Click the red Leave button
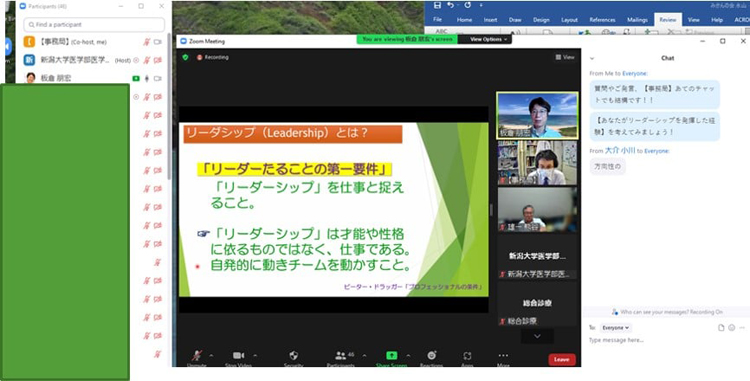This screenshot has width=750, height=381. [x=562, y=359]
